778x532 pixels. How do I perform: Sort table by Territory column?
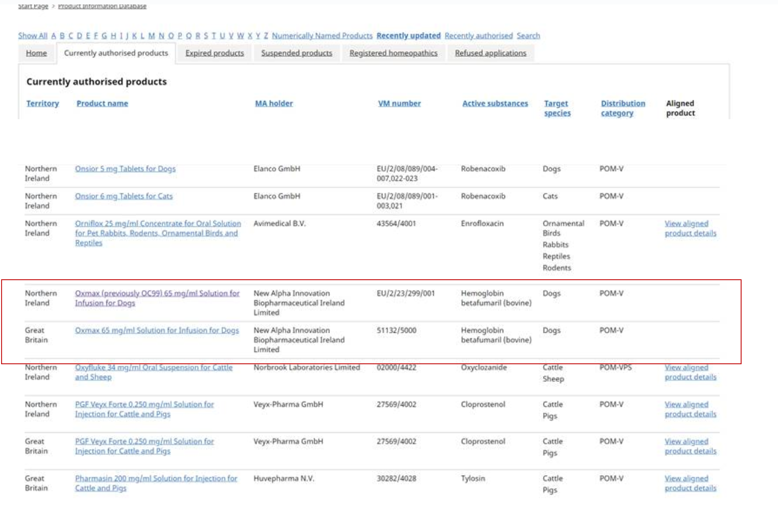42,103
